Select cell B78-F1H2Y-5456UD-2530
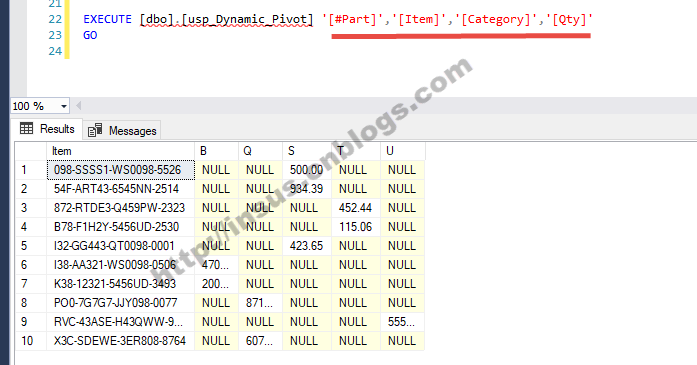Viewport: 697px width, 365px height. (x=120, y=227)
